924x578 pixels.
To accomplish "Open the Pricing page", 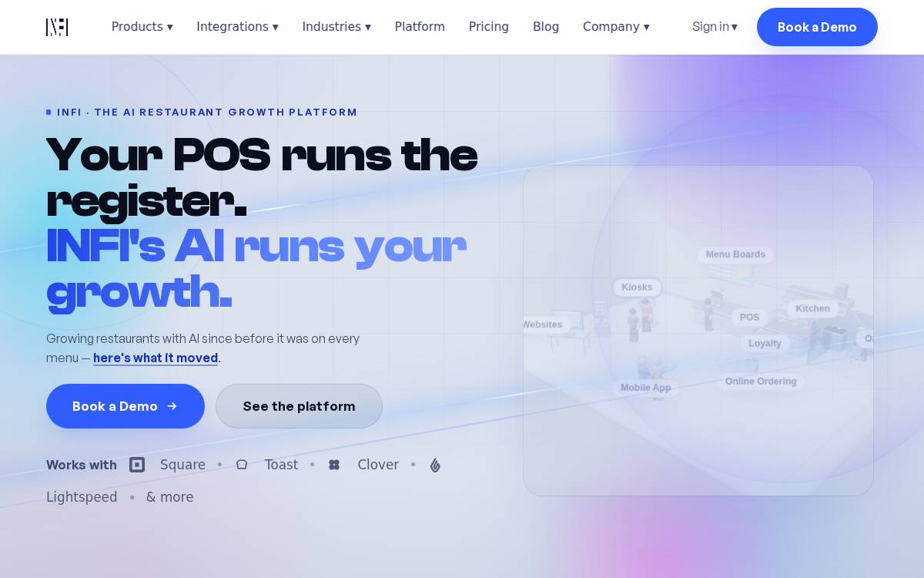I will [489, 27].
